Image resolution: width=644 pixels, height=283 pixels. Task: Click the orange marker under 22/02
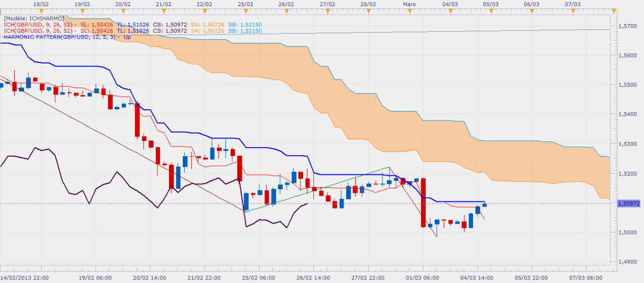click(204, 10)
